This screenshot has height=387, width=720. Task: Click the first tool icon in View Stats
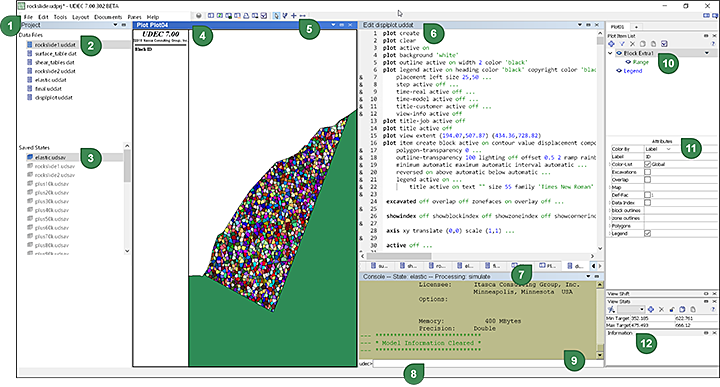(612, 309)
